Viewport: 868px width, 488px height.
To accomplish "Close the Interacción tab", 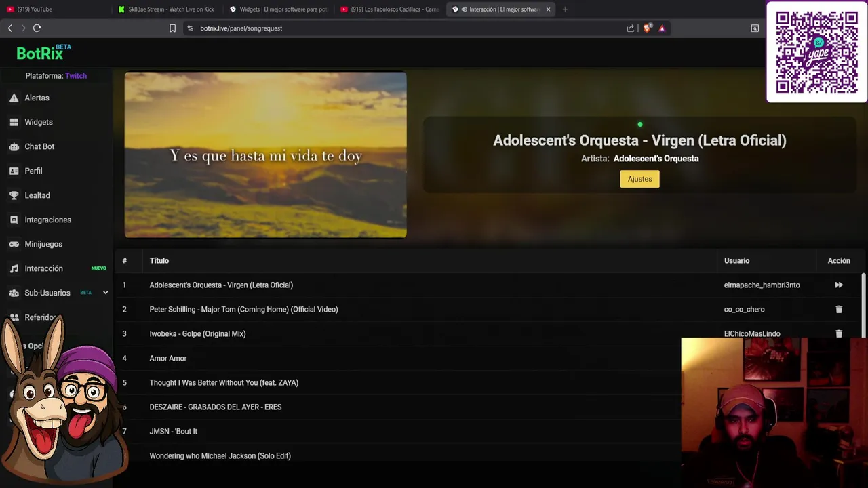I will (548, 9).
